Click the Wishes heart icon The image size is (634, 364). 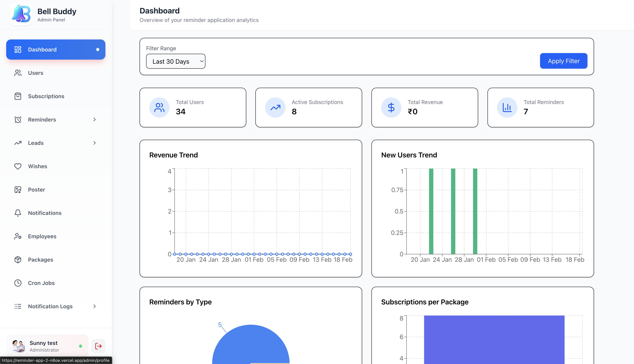(18, 166)
